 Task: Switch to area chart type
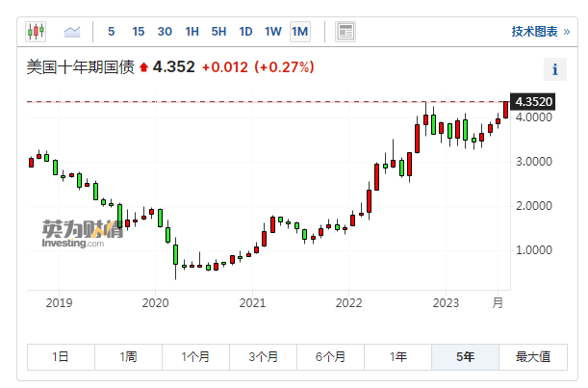click(71, 32)
